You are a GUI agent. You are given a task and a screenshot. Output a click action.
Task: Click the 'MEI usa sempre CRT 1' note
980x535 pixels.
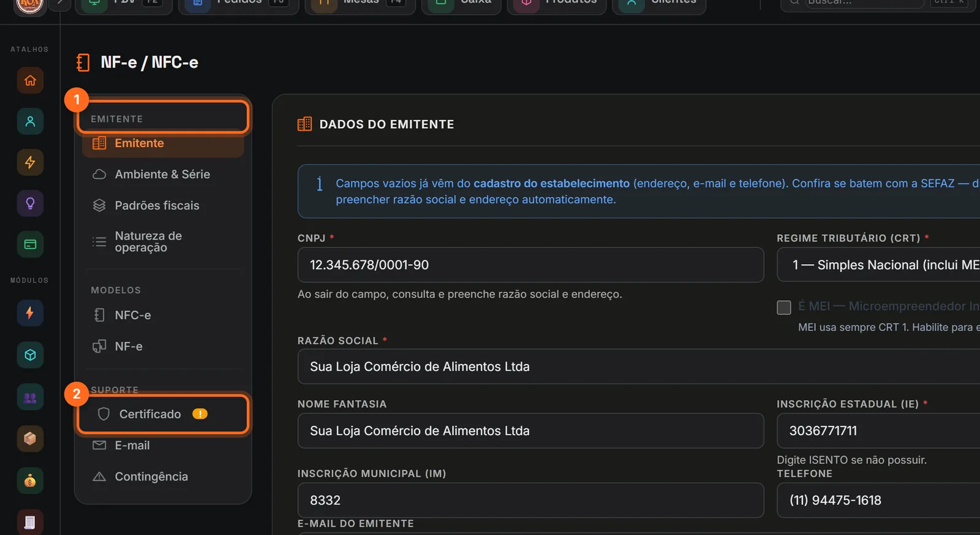[889, 327]
